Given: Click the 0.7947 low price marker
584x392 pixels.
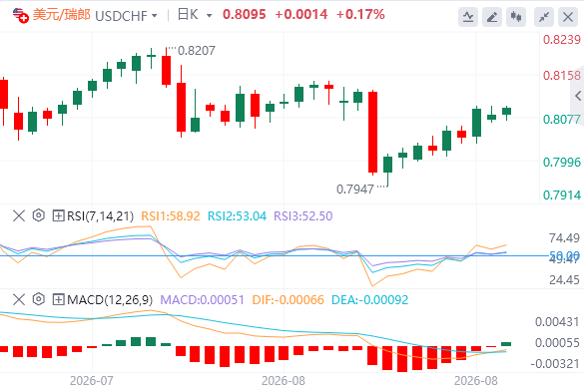Looking at the screenshot, I should click(x=355, y=190).
